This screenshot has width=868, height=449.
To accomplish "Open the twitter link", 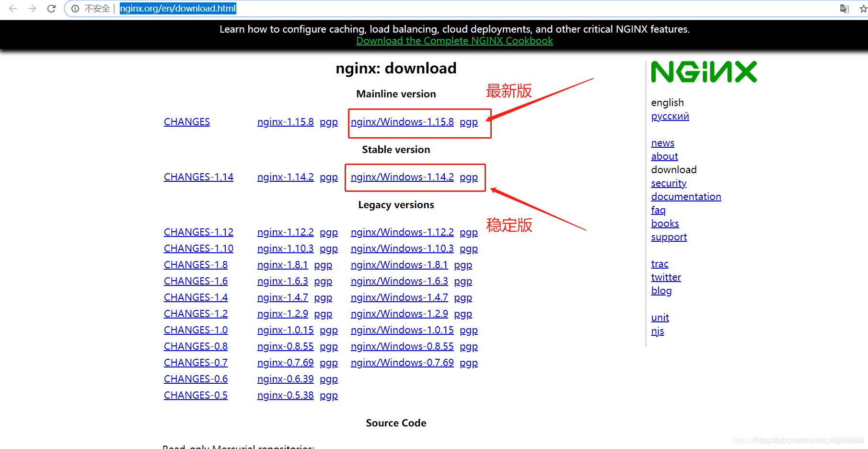I will (666, 277).
